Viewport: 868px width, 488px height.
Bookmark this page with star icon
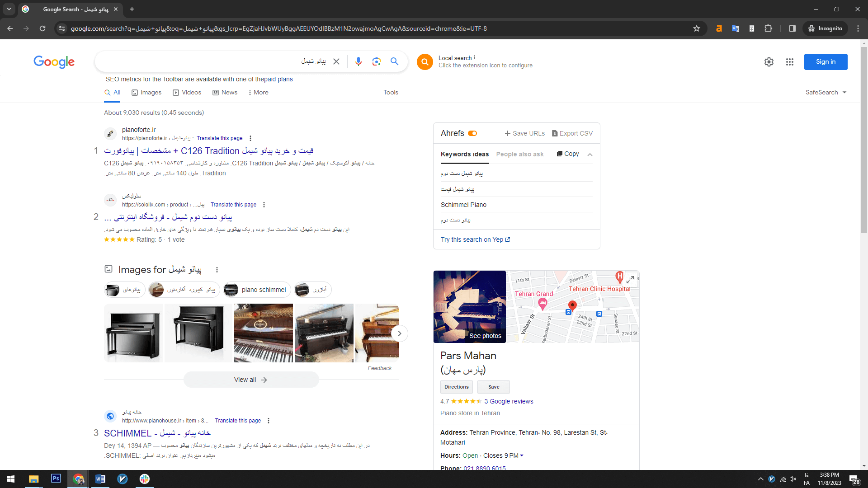click(x=697, y=28)
